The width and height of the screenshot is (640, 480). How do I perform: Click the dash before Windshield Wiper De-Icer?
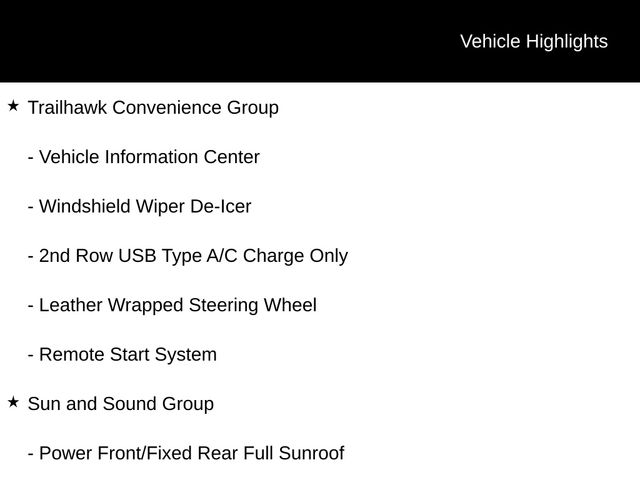click(x=31, y=207)
